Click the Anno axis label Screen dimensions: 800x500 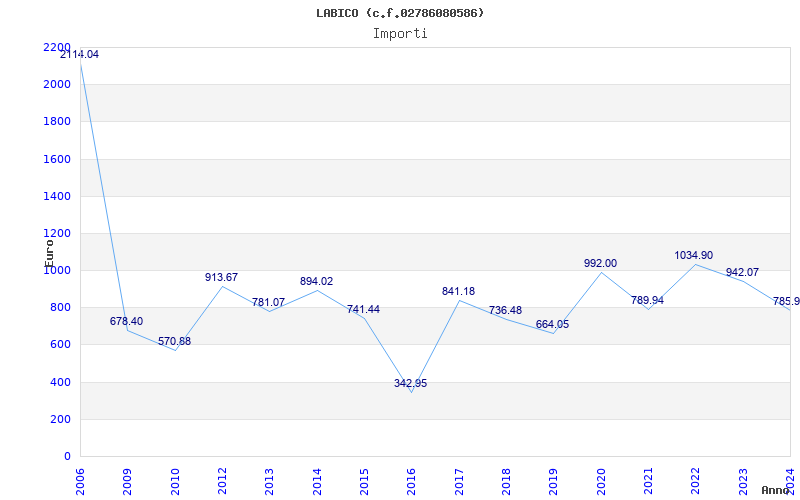click(x=775, y=490)
